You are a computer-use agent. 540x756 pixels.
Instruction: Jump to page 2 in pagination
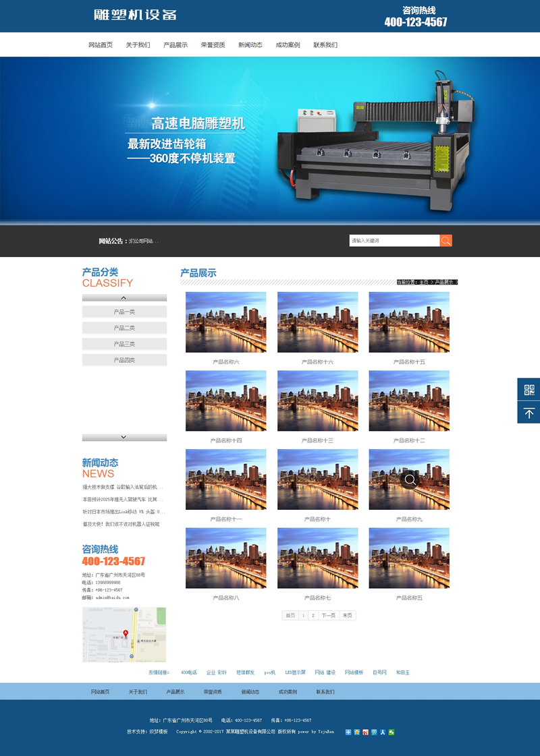[x=313, y=616]
